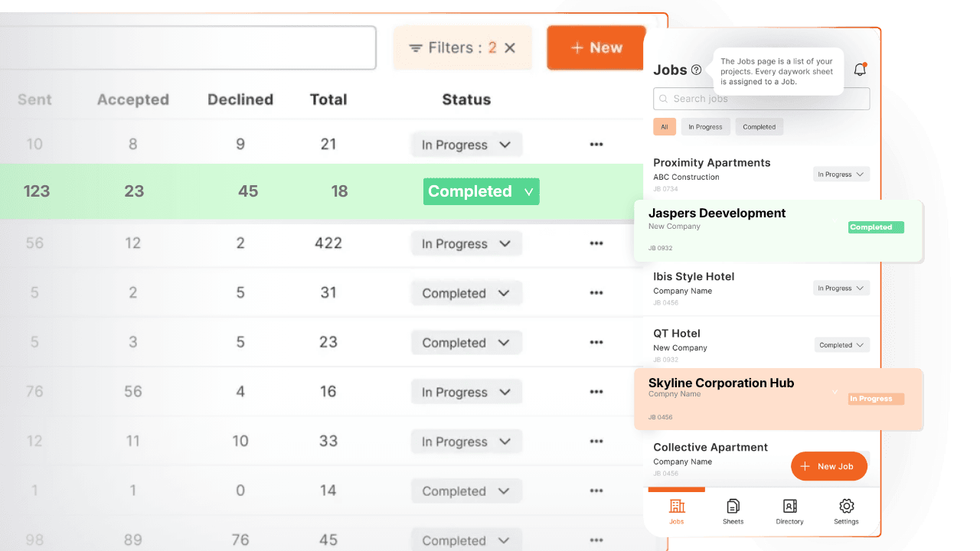Sort by the Accepted column header
This screenshot has width=980, height=551.
[x=133, y=99]
